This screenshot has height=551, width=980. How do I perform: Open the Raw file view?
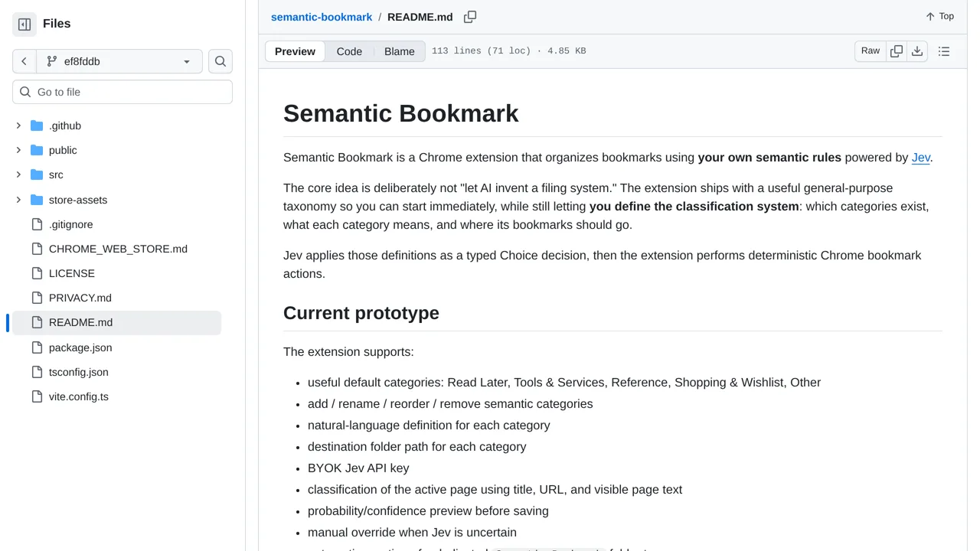871,51
